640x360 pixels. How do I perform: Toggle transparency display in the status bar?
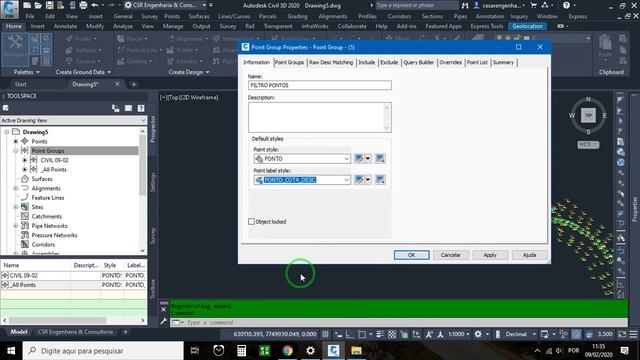(x=392, y=334)
